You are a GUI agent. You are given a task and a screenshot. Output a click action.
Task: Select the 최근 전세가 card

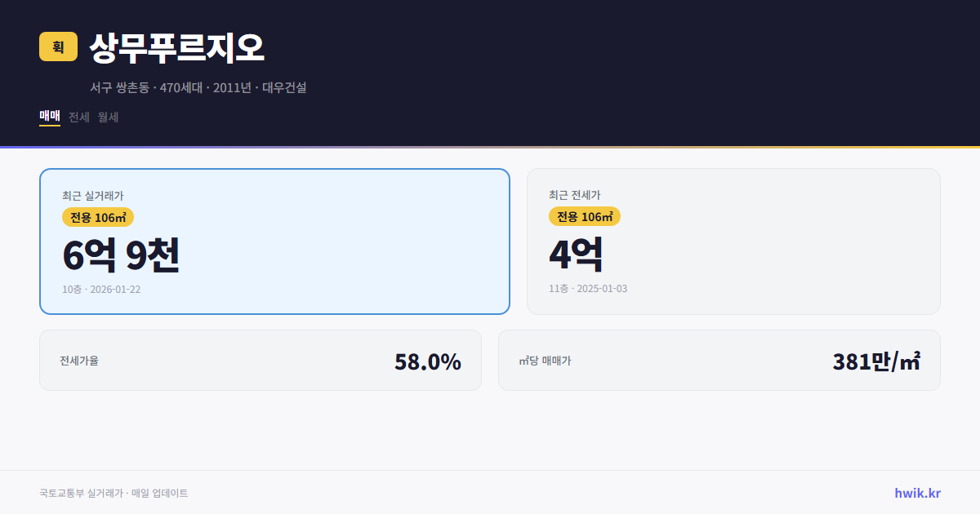point(733,241)
